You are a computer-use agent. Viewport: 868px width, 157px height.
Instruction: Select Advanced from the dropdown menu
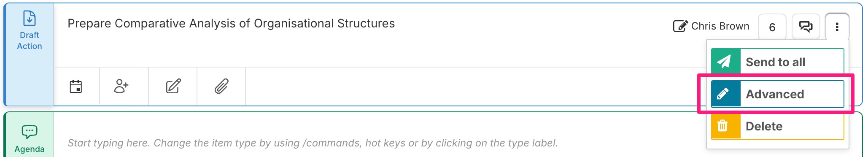(778, 94)
